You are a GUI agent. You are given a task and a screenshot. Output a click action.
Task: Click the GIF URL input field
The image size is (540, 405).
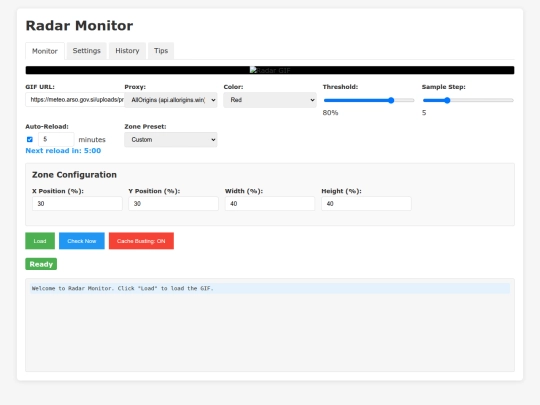[75, 100]
